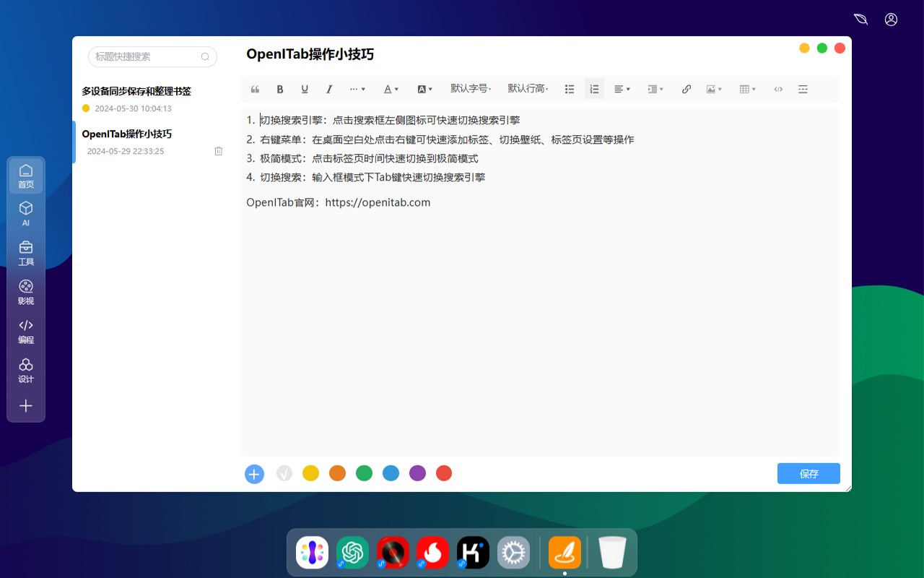The width and height of the screenshot is (924, 578).
Task: Switch to the 工具 tools category
Action: [26, 253]
